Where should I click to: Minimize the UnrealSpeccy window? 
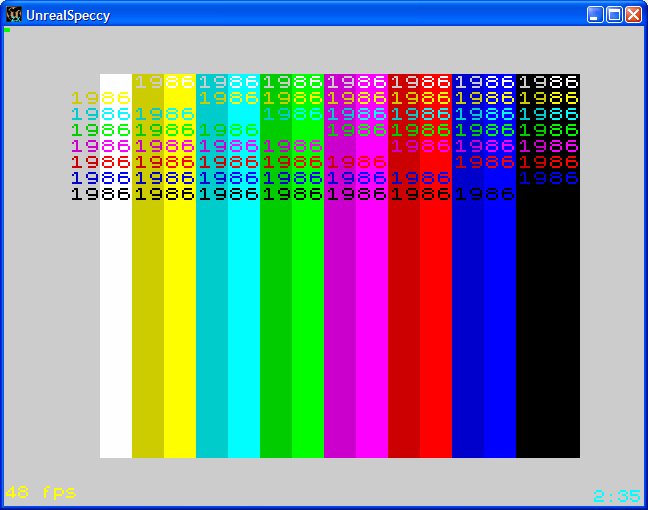click(595, 14)
